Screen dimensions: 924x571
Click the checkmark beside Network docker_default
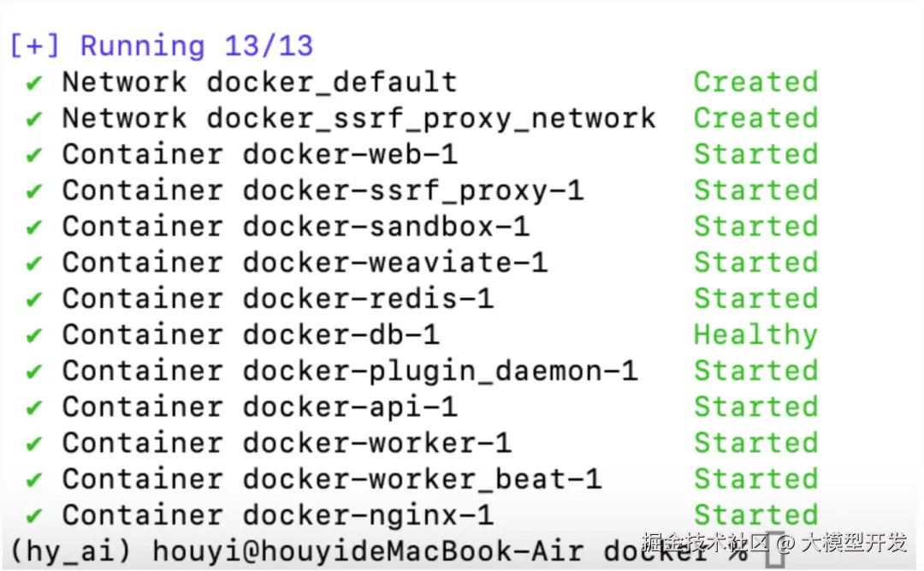point(34,83)
